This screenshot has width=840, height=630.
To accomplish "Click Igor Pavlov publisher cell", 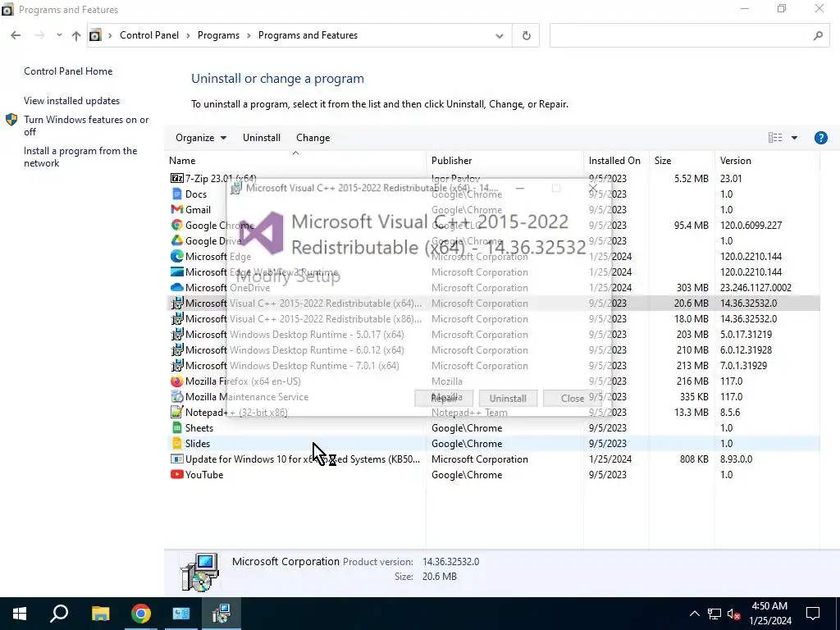I will [456, 178].
